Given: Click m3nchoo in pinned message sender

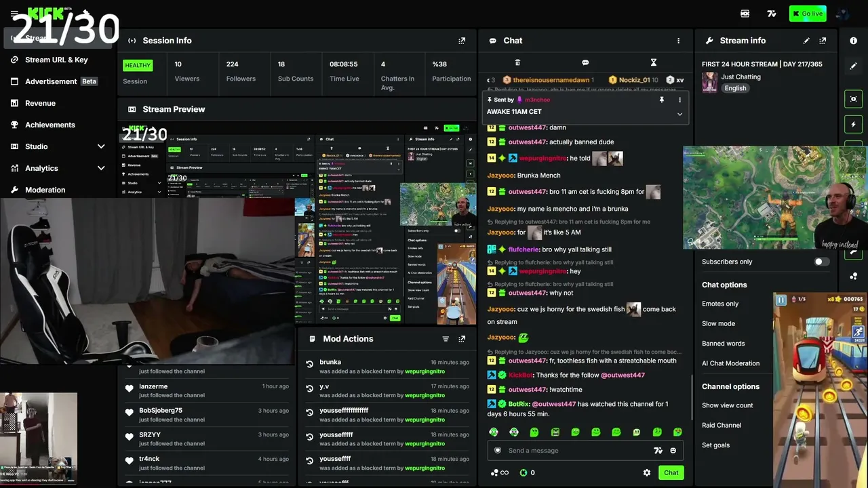Looking at the screenshot, I should (538, 100).
